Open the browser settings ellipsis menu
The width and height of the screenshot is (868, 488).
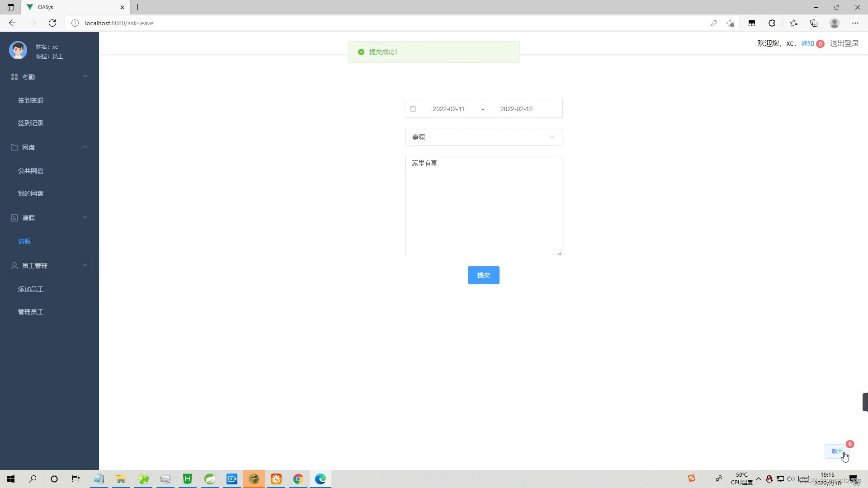(x=855, y=23)
